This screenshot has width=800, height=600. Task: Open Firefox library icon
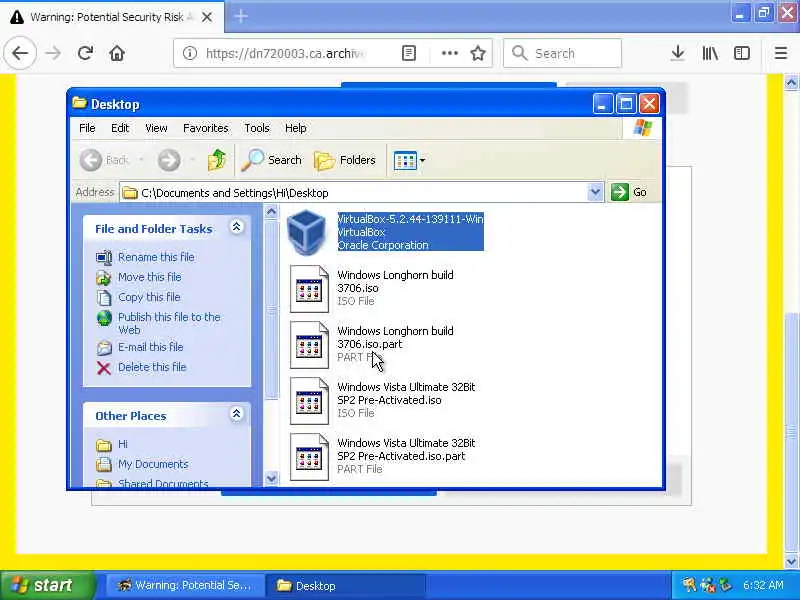pyautogui.click(x=710, y=53)
